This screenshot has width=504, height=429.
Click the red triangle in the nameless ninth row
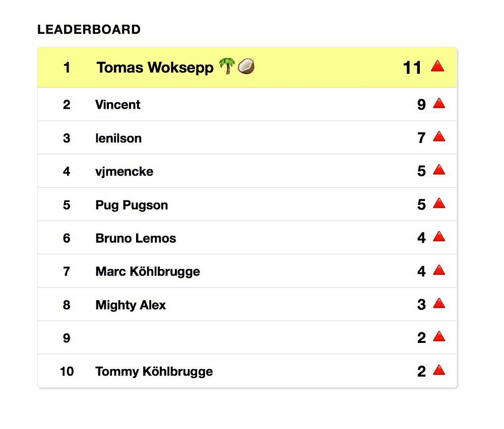pyautogui.click(x=439, y=336)
